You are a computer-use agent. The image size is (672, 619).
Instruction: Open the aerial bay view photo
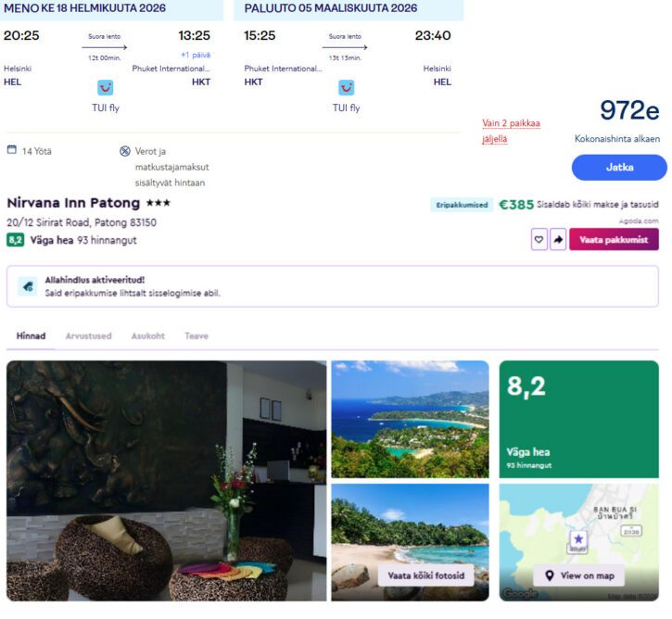[x=410, y=419]
